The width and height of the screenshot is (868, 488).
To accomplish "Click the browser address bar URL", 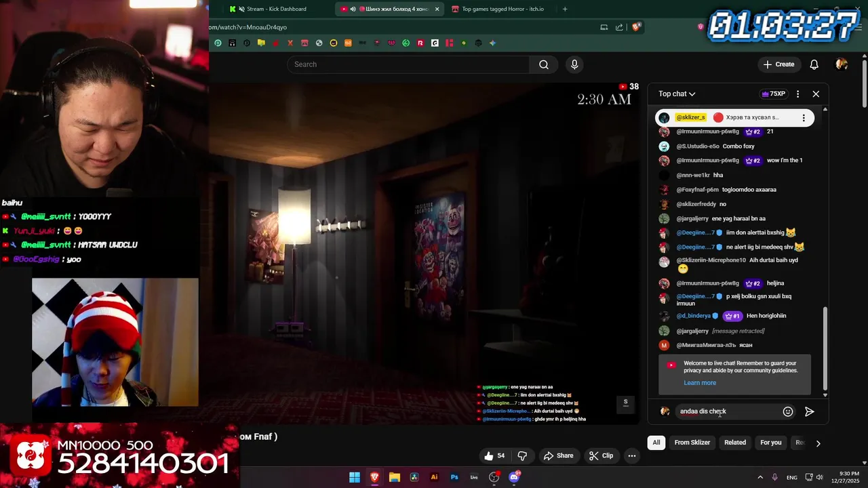I will 248,27.
